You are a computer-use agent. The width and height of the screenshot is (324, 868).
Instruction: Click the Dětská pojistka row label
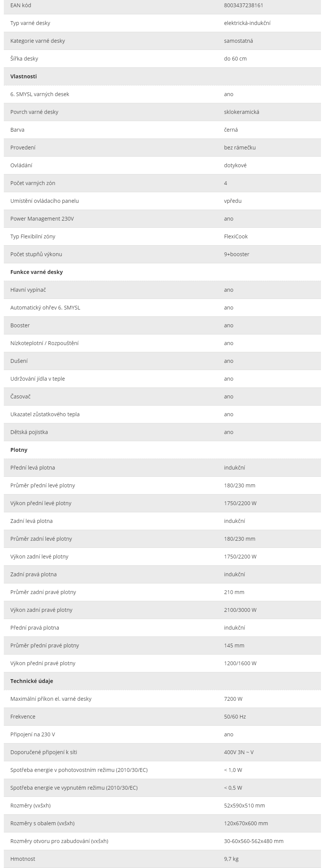click(x=29, y=432)
